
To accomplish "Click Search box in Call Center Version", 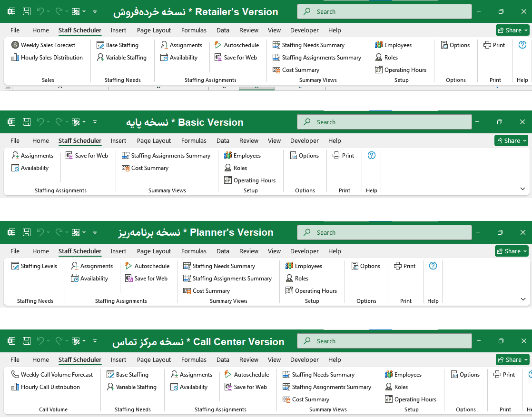I will tap(384, 341).
